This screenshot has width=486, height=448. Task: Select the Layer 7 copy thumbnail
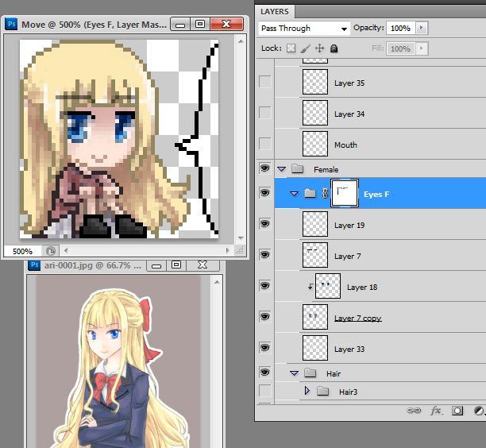coord(315,317)
